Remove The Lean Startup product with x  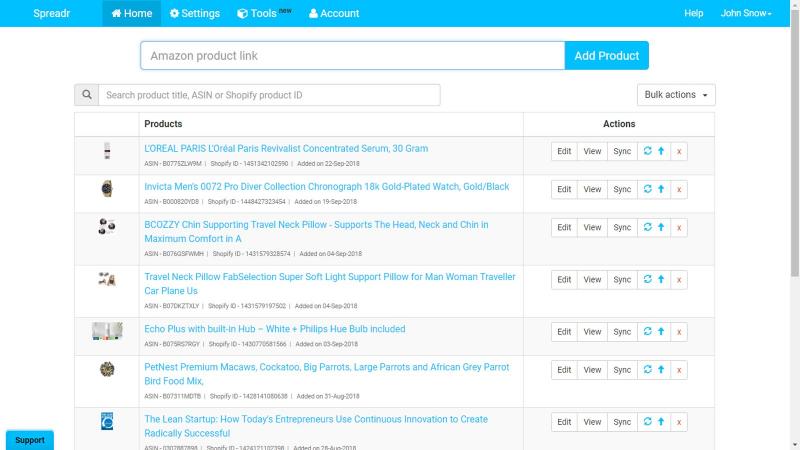pyautogui.click(x=679, y=422)
